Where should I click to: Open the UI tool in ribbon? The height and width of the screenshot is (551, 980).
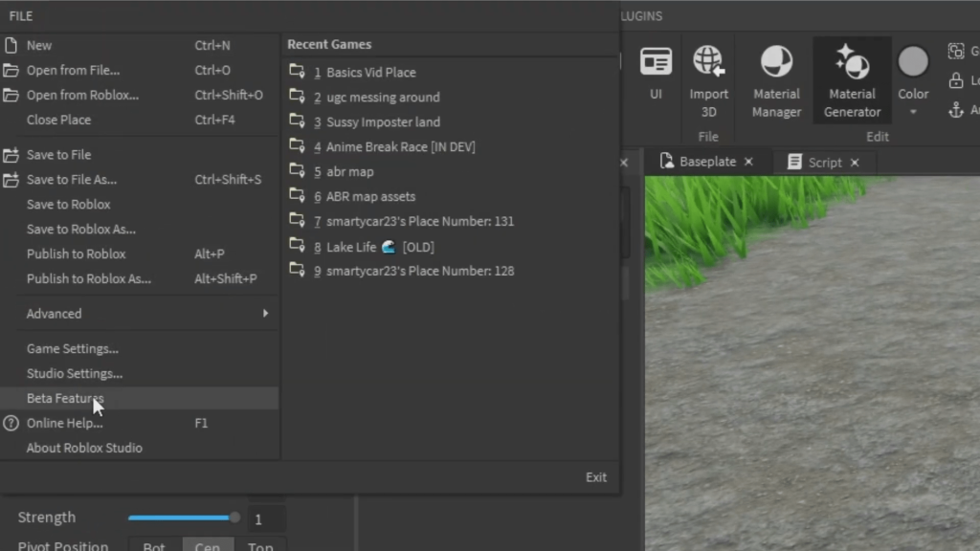(656, 74)
